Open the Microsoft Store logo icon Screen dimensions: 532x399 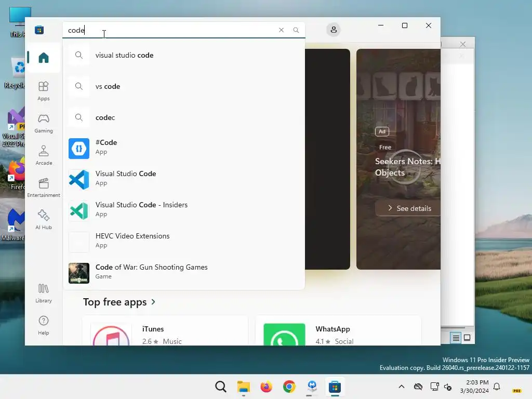(39, 30)
